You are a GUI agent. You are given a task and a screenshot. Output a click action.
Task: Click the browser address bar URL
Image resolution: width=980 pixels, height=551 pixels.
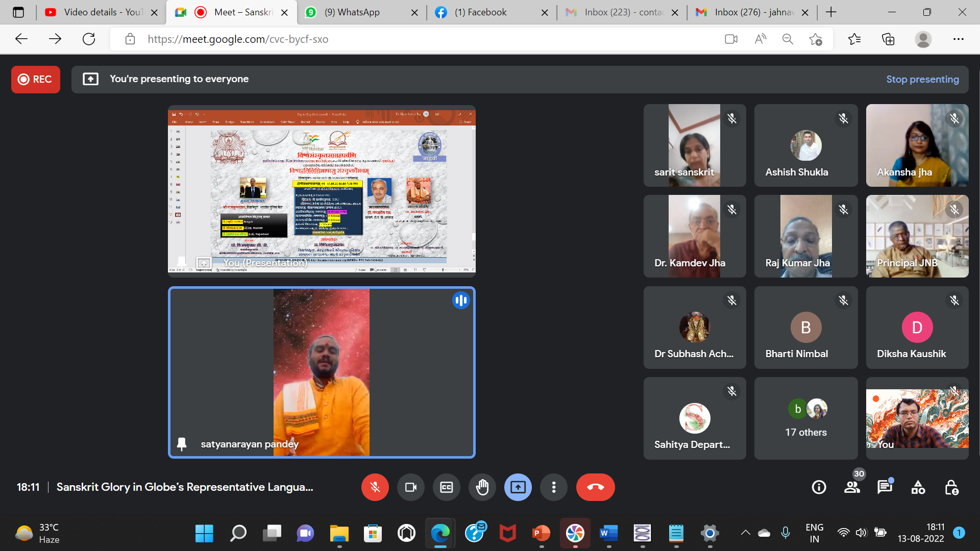tap(238, 39)
